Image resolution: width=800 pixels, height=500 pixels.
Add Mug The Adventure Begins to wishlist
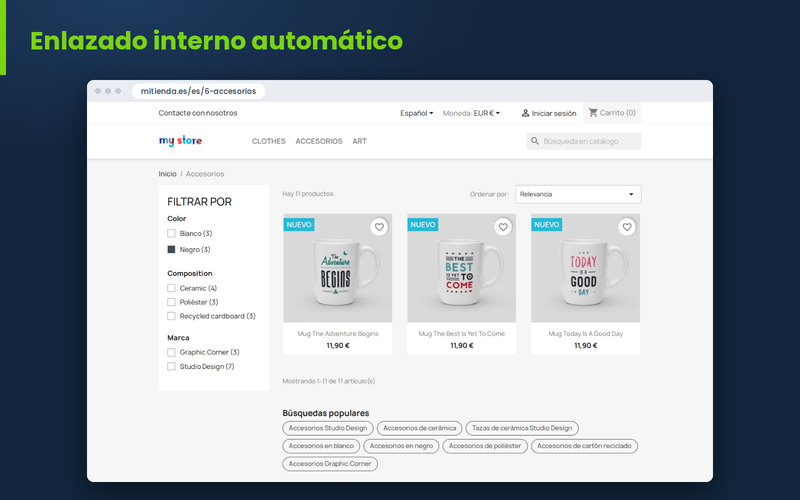pyautogui.click(x=379, y=227)
